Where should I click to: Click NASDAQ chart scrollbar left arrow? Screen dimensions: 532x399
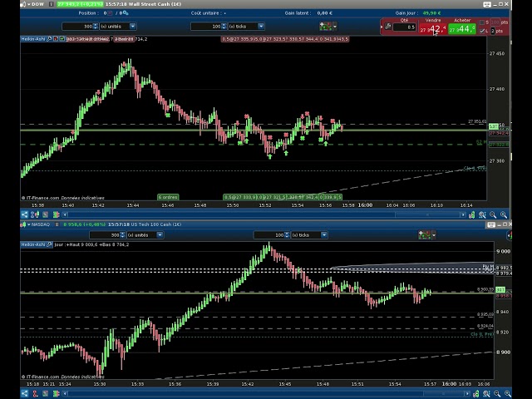[65, 394]
